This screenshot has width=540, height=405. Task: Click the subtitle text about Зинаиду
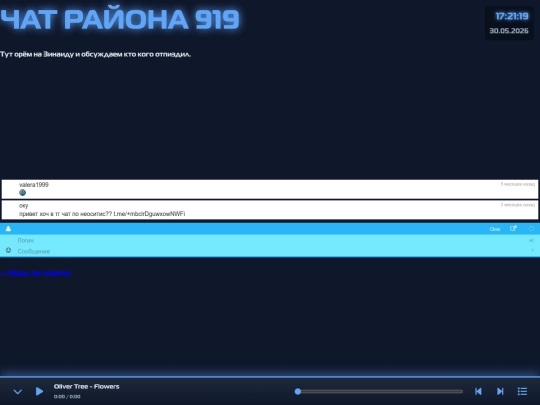95,54
